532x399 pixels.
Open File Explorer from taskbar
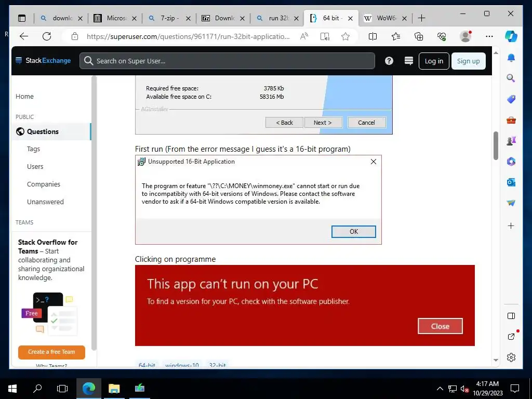click(x=114, y=388)
